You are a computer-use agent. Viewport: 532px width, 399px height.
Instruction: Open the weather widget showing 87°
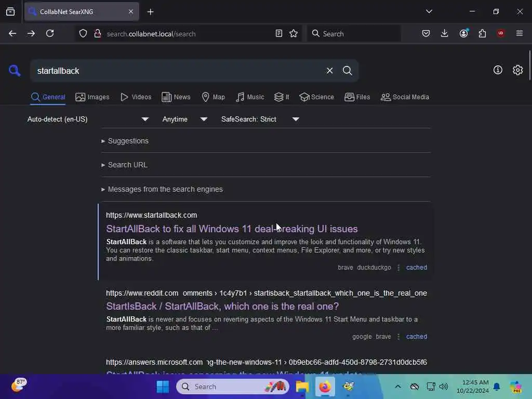18,385
